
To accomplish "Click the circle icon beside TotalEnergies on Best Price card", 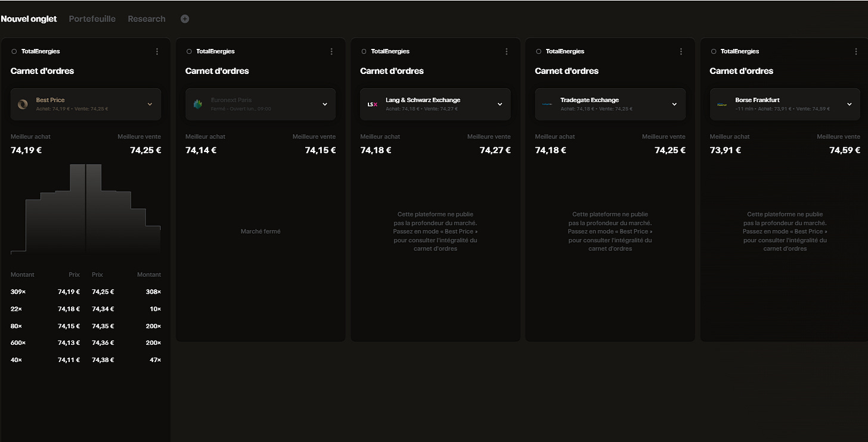I will 14,51.
